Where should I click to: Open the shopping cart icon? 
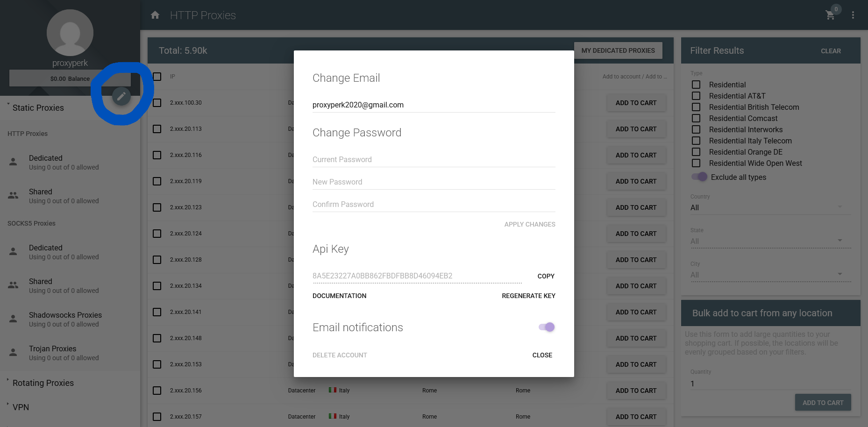click(830, 15)
